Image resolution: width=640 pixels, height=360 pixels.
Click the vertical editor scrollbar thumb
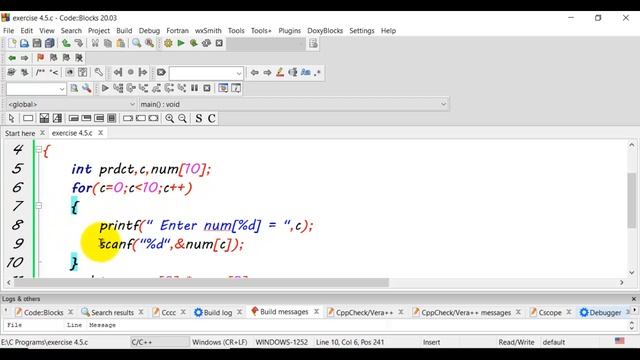pyautogui.click(x=631, y=200)
